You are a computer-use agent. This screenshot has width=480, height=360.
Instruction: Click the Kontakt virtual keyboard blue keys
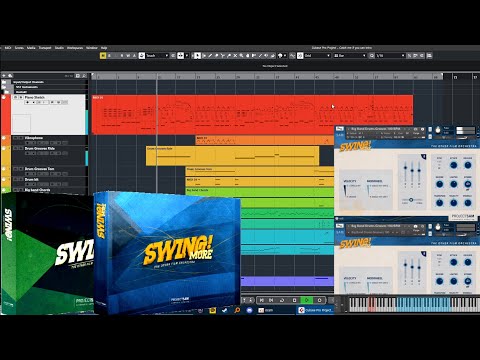(422, 304)
